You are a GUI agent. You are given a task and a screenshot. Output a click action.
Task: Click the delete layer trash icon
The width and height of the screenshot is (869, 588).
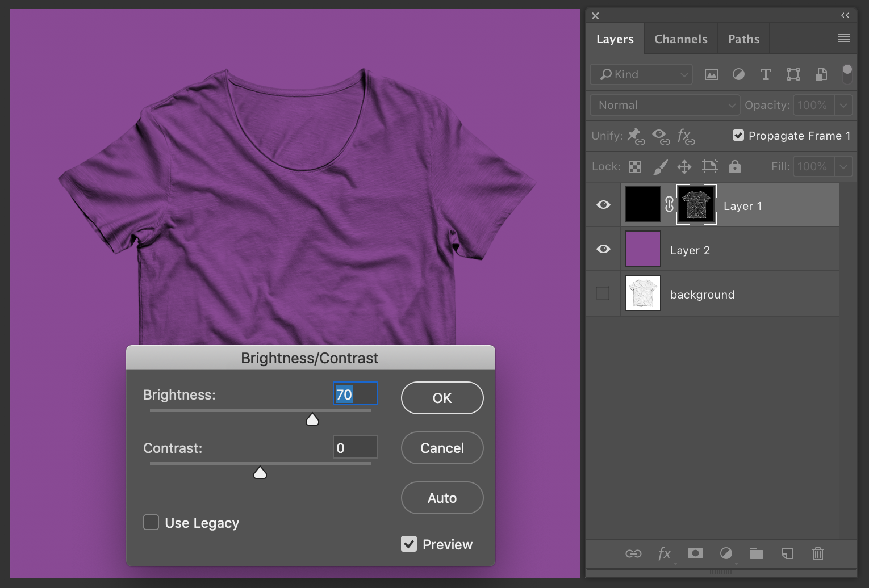click(x=817, y=553)
